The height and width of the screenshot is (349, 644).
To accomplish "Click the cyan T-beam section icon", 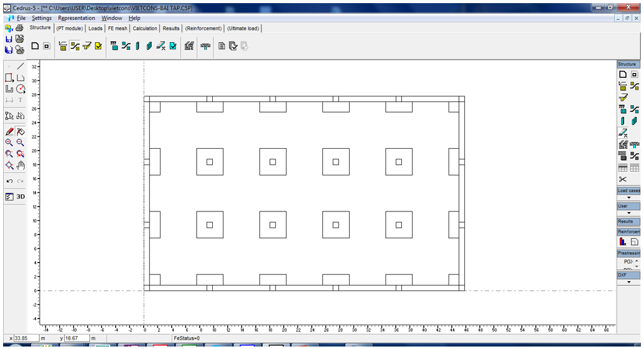I will [x=205, y=47].
